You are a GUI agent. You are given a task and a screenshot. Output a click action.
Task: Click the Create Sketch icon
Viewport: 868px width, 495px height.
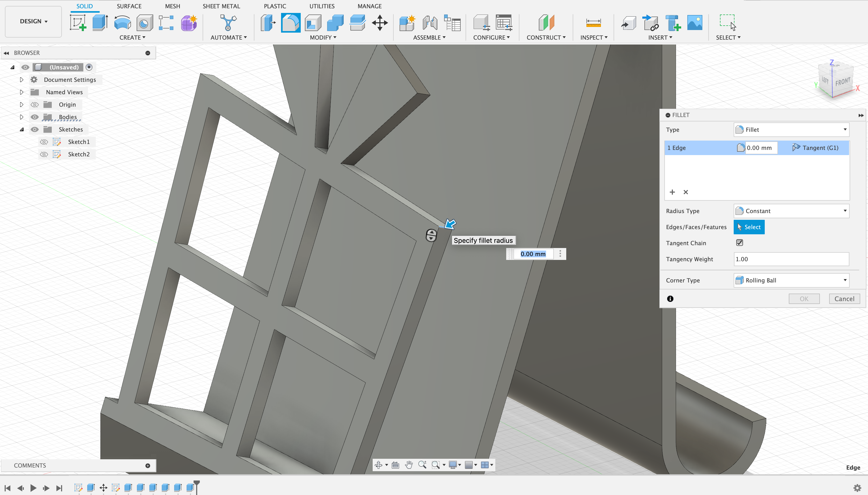point(78,23)
